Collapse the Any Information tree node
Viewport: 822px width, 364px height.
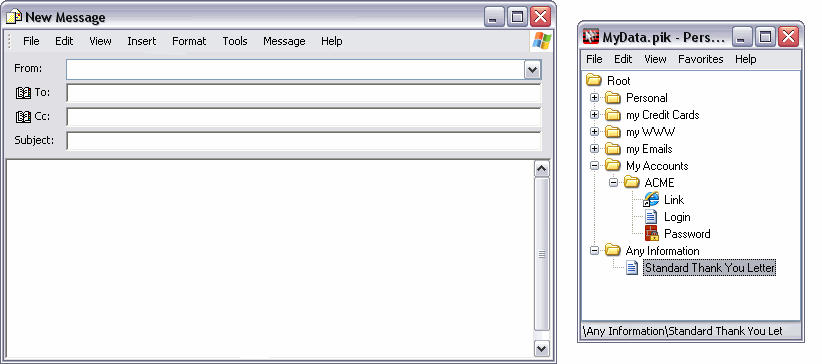click(x=594, y=250)
